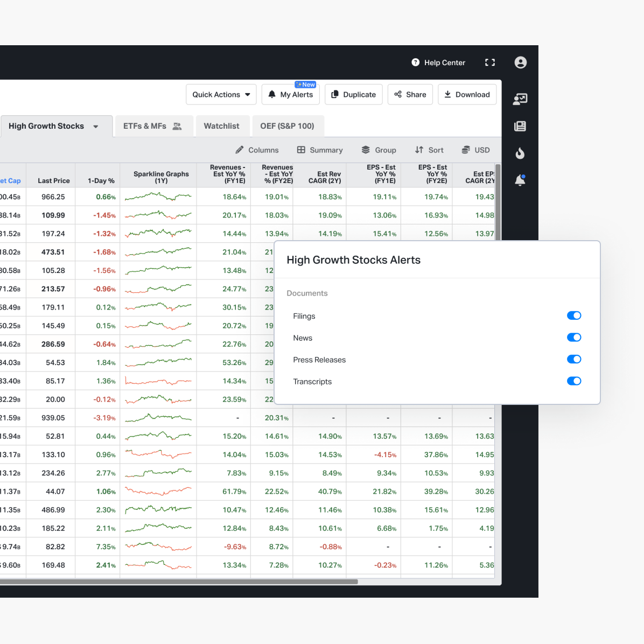The height and width of the screenshot is (644, 644).
Task: Disable Filings alerts toggle
Action: click(x=574, y=316)
